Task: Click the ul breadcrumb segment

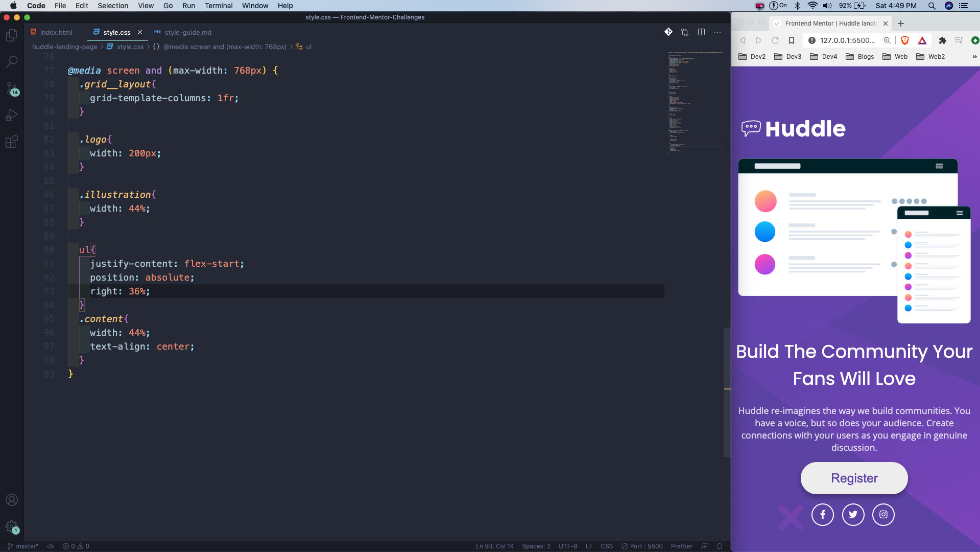Action: tap(308, 47)
